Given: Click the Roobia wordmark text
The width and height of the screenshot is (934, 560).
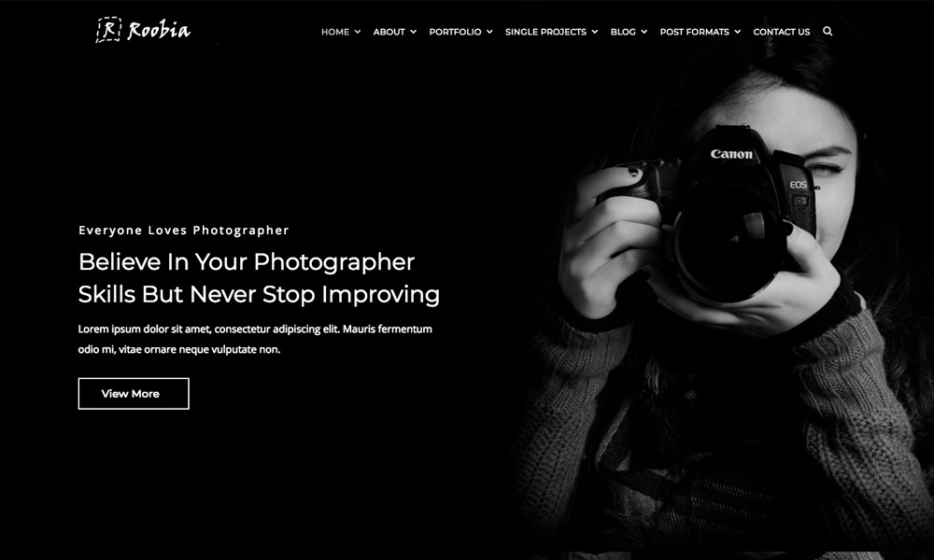Looking at the screenshot, I should (x=159, y=30).
